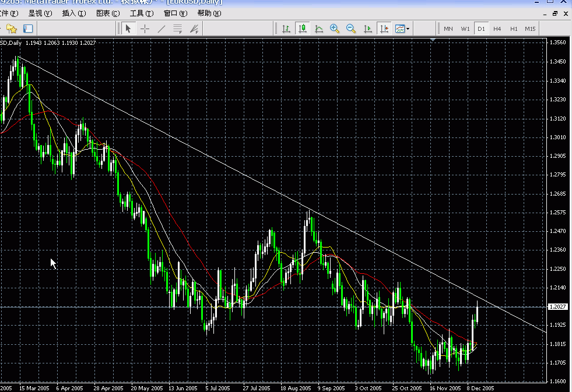Expand the templates dropdown arrow
This screenshot has height=392, width=572.
408,29
